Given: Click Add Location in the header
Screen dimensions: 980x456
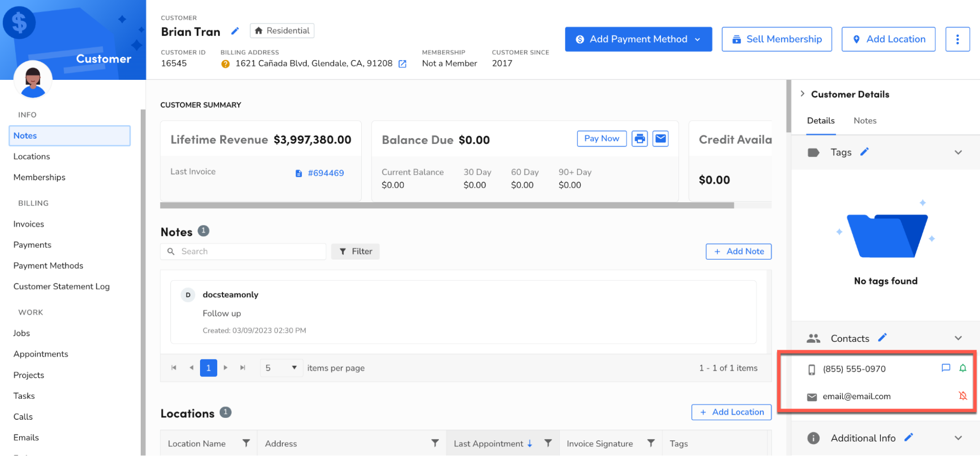Looking at the screenshot, I should (x=888, y=39).
